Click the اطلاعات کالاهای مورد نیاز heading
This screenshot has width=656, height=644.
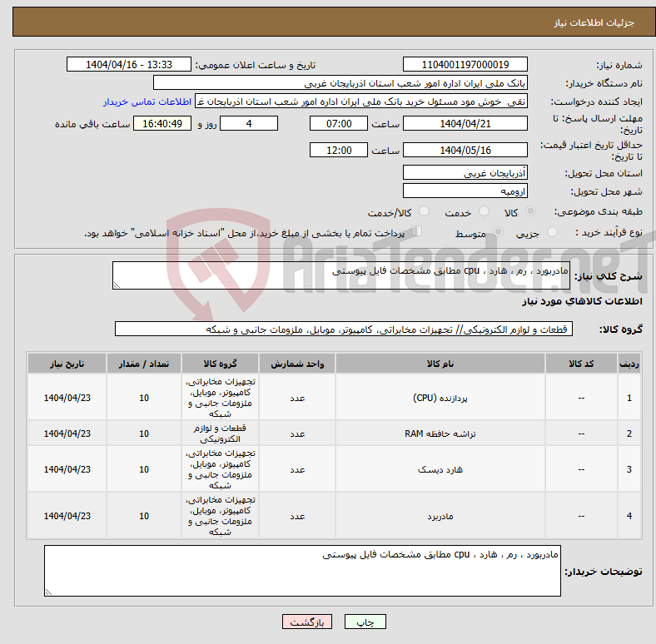pos(582,301)
